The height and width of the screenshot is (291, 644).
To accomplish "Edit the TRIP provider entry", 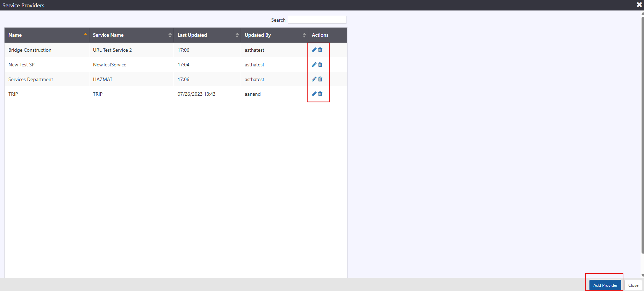I will pos(314,94).
